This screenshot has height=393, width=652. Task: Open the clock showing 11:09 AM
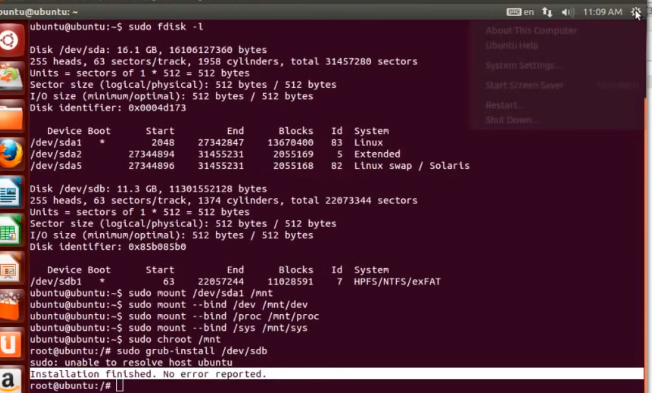(603, 12)
